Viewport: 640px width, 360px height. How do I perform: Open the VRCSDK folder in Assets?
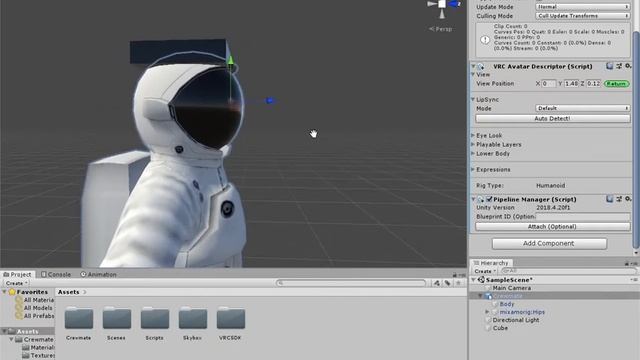pos(231,318)
